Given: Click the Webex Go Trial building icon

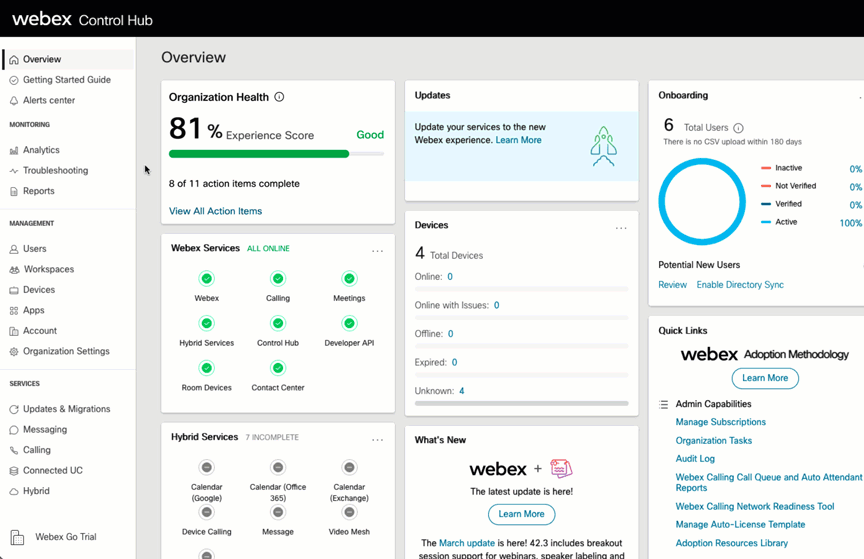Looking at the screenshot, I should pos(17,537).
